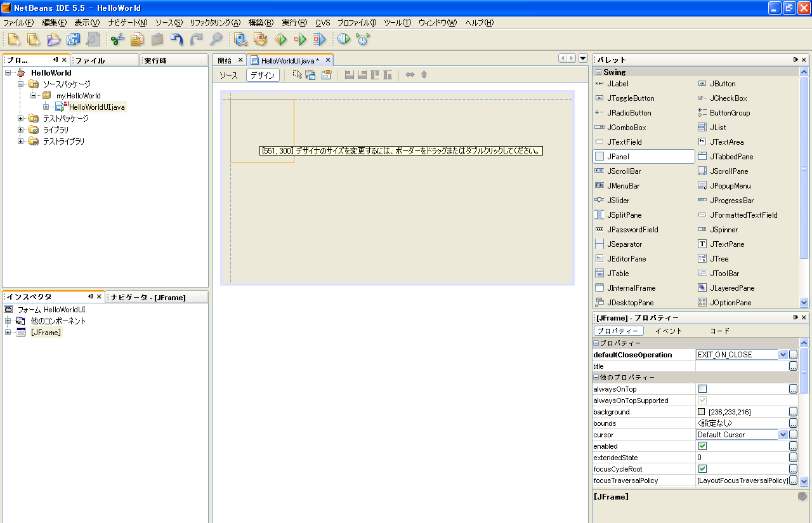Open the イベント properties tab

click(x=669, y=331)
